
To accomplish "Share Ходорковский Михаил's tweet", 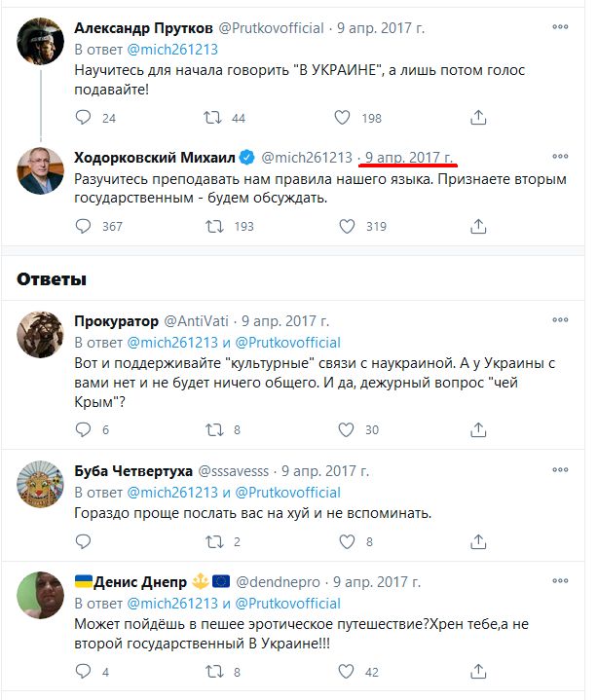I will [478, 226].
